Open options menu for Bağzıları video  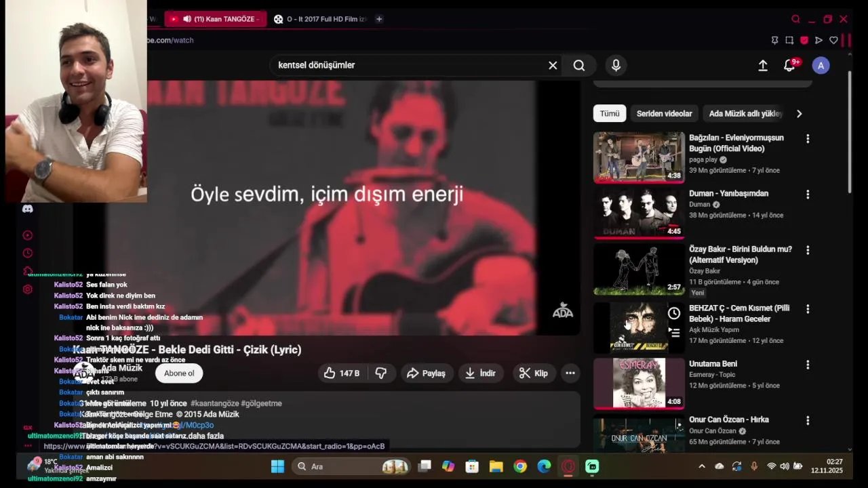pos(808,138)
